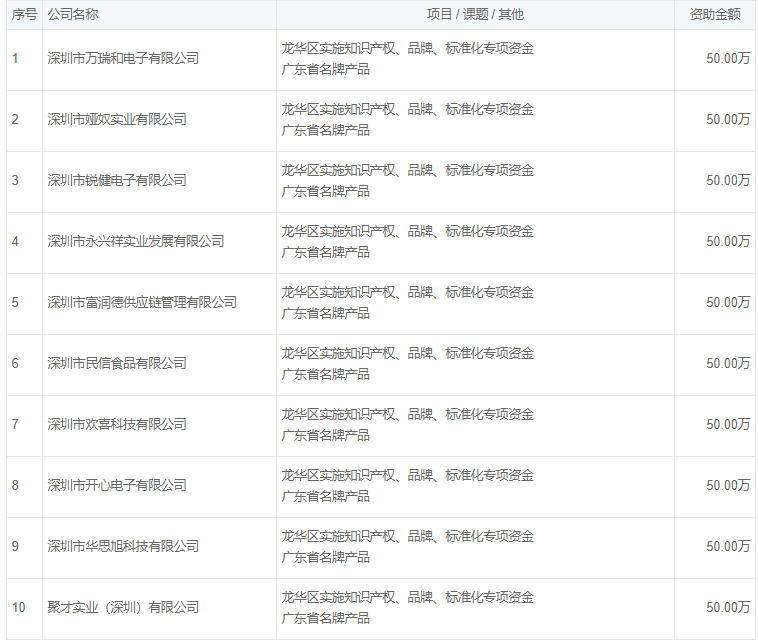Open 深圳市锐健电子有限公司 entry
Image resolution: width=758 pixels, height=643 pixels.
(117, 181)
